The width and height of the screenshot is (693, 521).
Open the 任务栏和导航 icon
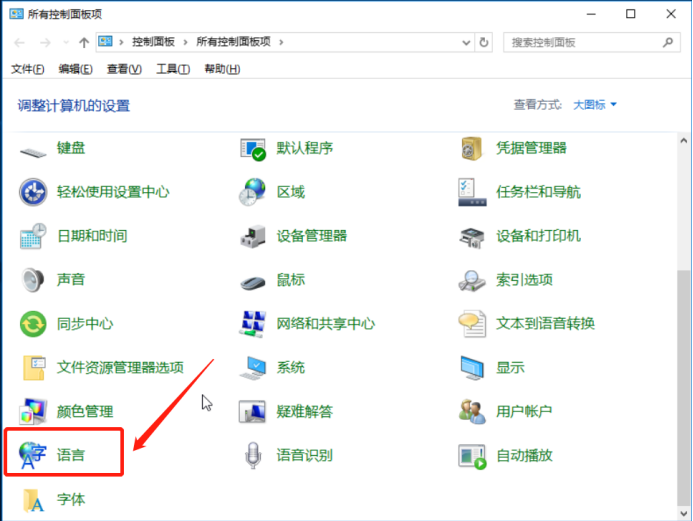tap(472, 192)
